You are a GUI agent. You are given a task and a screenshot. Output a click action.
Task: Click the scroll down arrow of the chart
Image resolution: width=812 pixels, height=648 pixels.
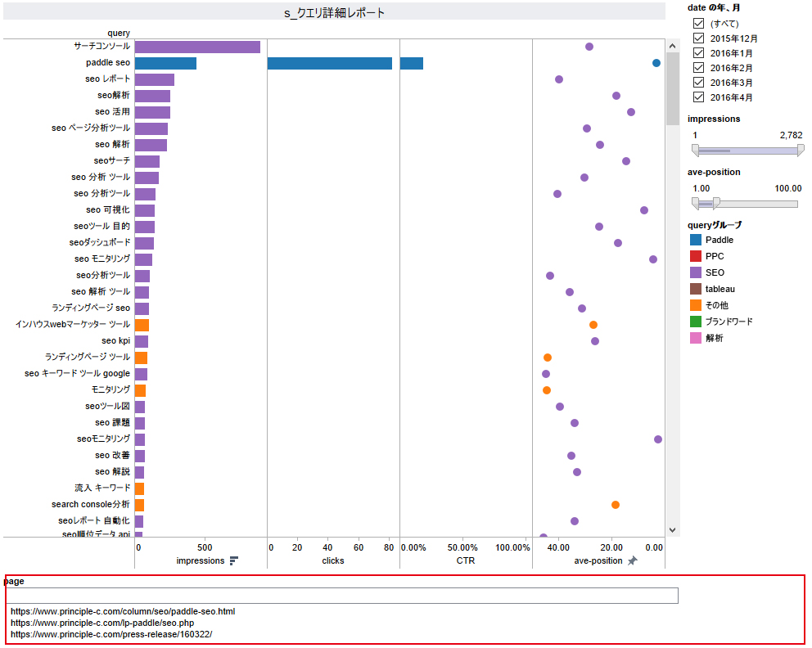(x=673, y=529)
